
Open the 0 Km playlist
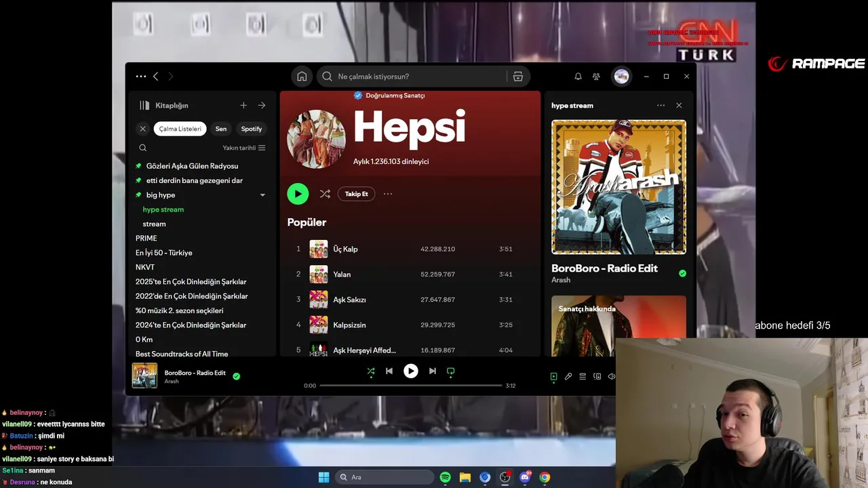(144, 340)
